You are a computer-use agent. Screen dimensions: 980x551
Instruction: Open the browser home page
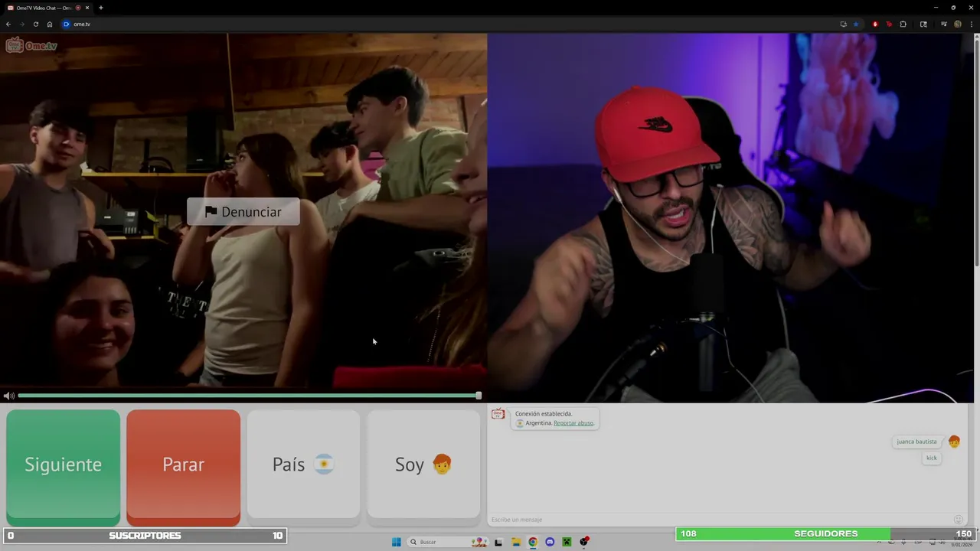coord(50,24)
